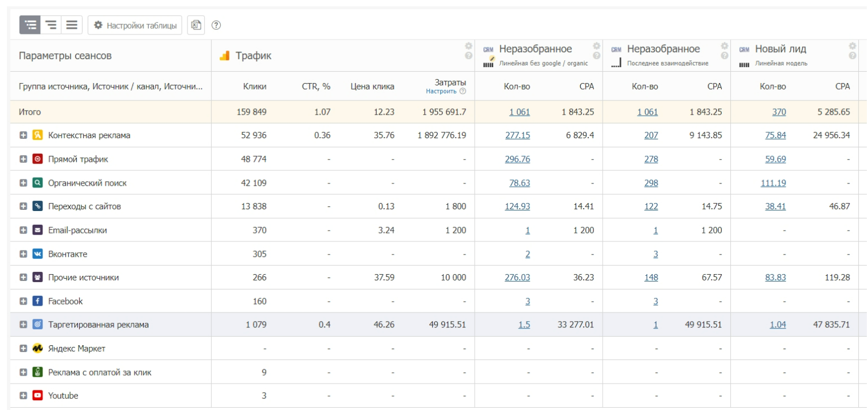Open Настройки таблицы settings
The height and width of the screenshot is (410, 868).
(x=135, y=25)
